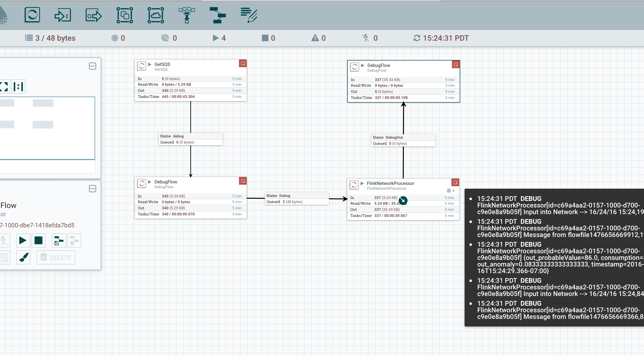This screenshot has height=356, width=644.
Task: Select the Processor component icon in toolbar
Action: [x=32, y=15]
